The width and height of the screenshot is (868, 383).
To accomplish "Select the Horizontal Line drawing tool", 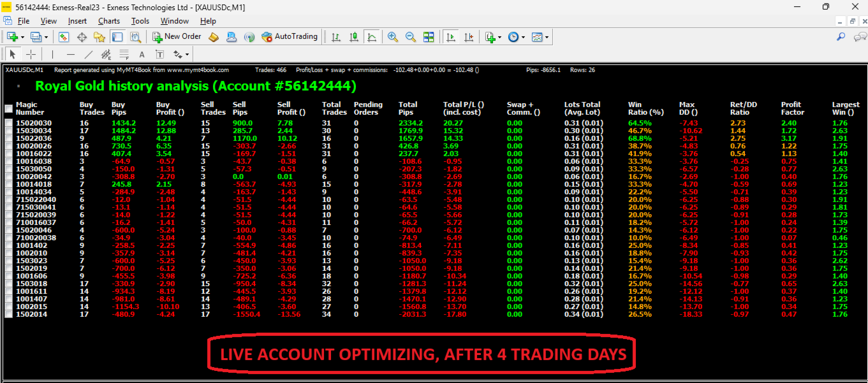I will (x=71, y=54).
